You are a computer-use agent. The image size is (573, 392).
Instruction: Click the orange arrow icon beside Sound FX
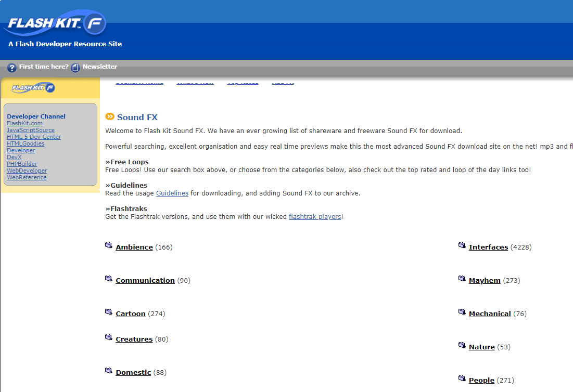[110, 116]
